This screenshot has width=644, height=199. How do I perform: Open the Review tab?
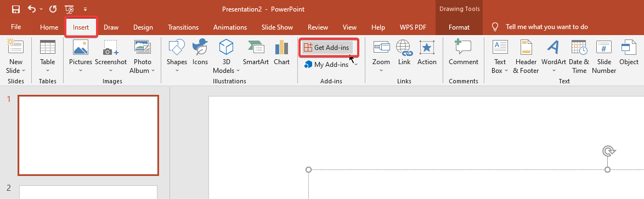pos(318,27)
